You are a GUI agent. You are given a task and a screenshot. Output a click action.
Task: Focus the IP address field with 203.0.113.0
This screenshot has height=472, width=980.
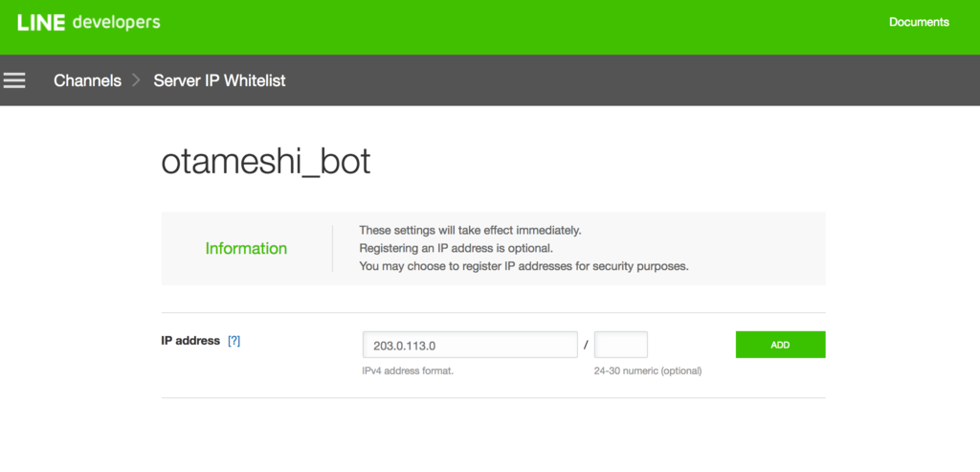pyautogui.click(x=470, y=345)
